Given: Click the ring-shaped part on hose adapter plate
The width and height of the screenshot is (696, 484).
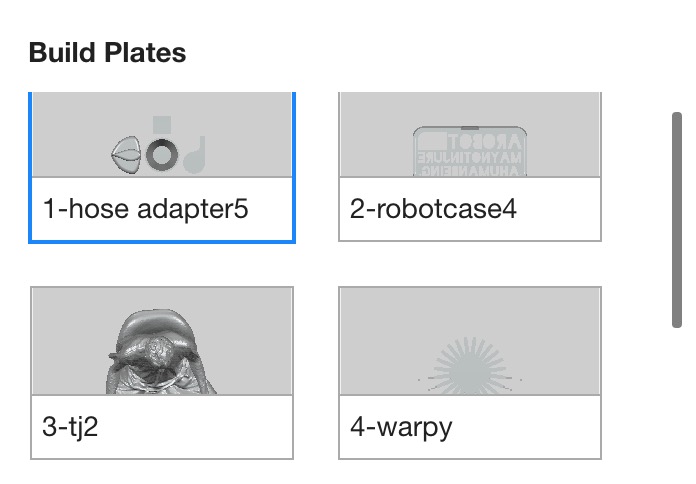Looking at the screenshot, I should [163, 156].
